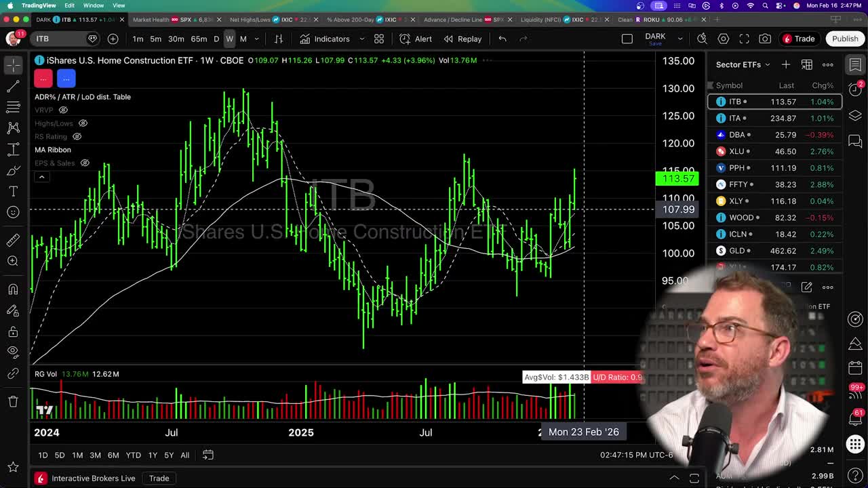Select the text annotation tool
This screenshot has width=868, height=488.
pos(14,191)
